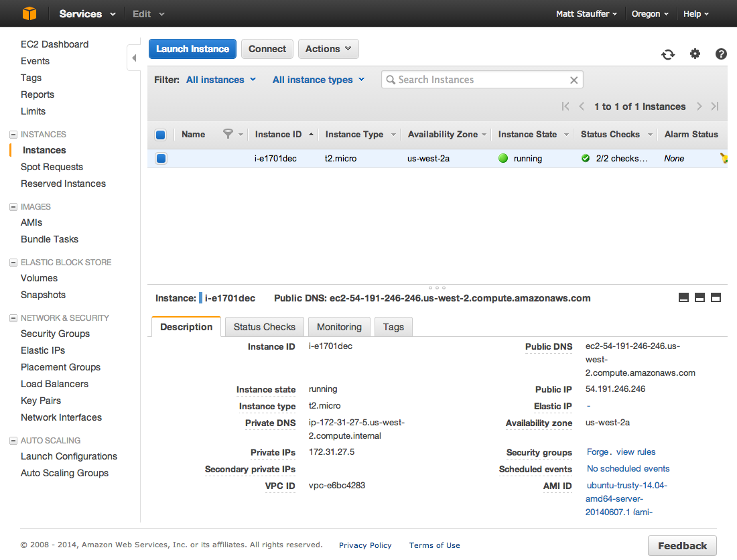Open the Edit dropdown in top bar

click(149, 14)
